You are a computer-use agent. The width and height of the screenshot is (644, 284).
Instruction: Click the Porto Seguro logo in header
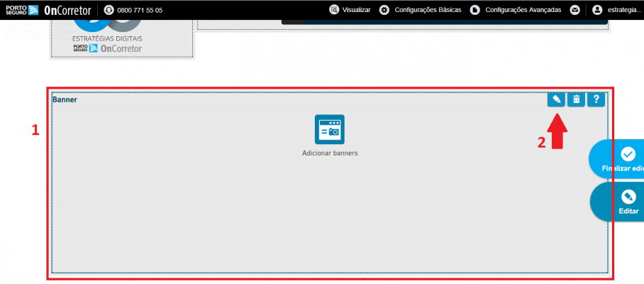[x=22, y=10]
